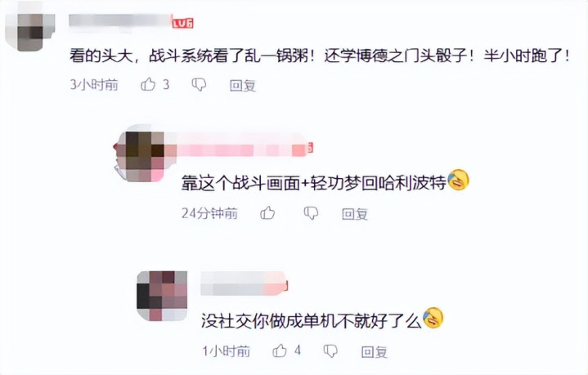Dislike the 1小时前 reply
The width and height of the screenshot is (588, 375).
tap(330, 351)
